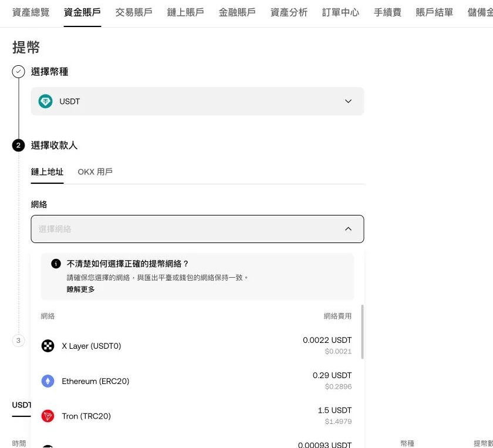The width and height of the screenshot is (493, 448).
Task: Click the 0.0022 USDT fee value
Action: coord(327,340)
